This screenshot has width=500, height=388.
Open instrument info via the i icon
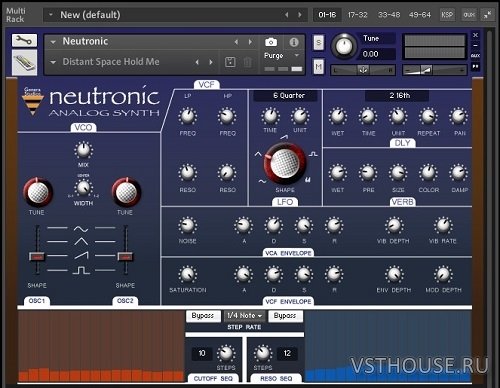click(294, 42)
